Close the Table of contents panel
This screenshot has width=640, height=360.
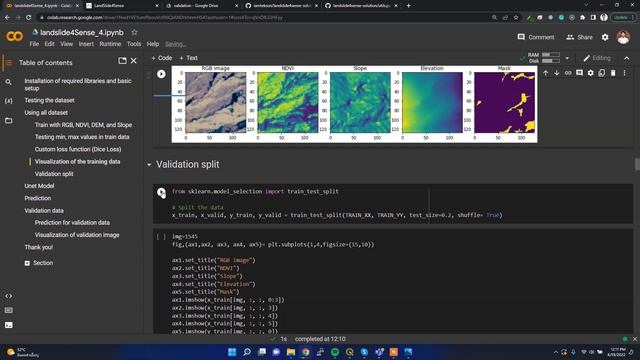tap(133, 61)
